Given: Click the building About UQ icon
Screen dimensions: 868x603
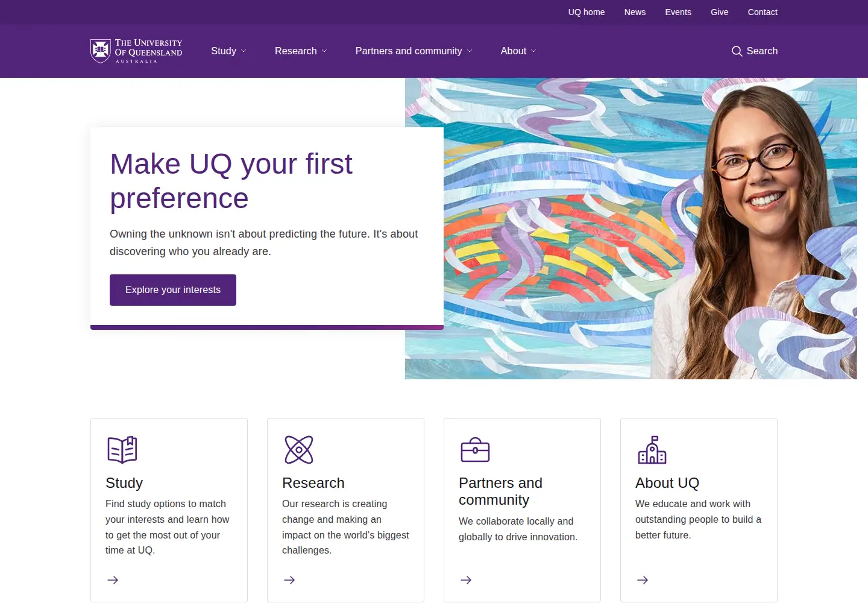Looking at the screenshot, I should [x=652, y=450].
